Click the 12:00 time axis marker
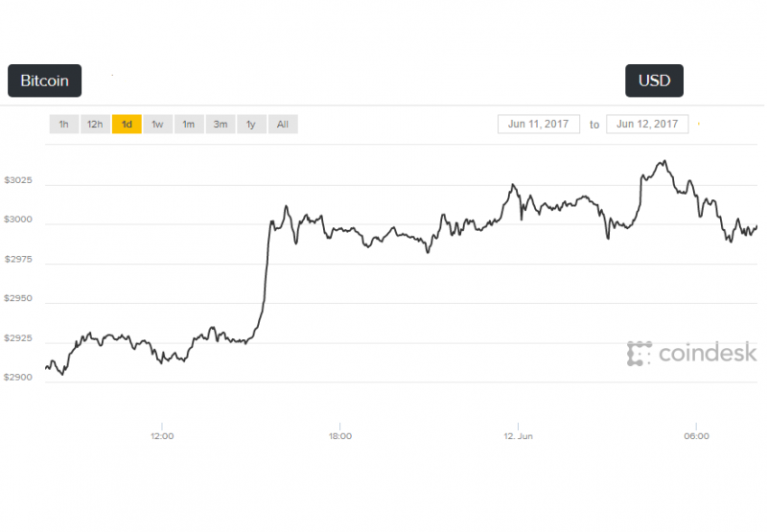This screenshot has height=532, width=767. tap(162, 436)
